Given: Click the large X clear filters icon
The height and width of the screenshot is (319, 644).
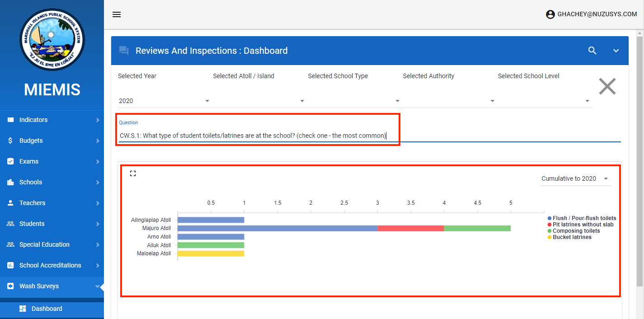Looking at the screenshot, I should coord(607,86).
